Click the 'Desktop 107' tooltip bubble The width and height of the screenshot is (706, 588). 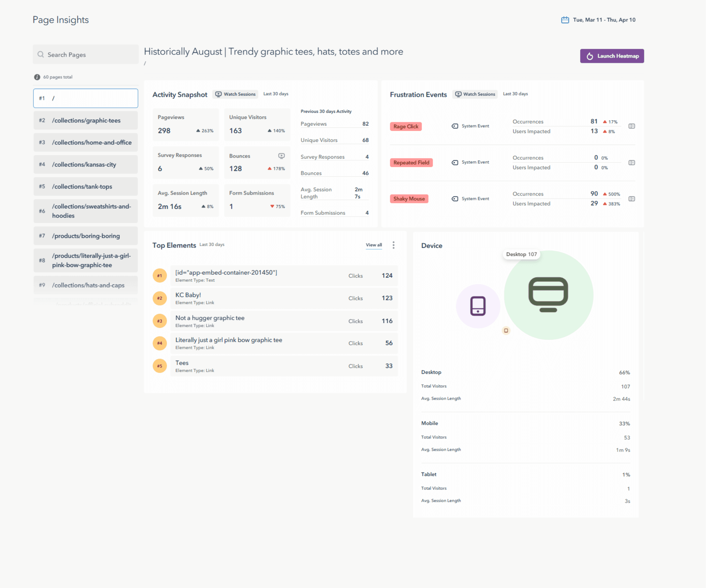pos(521,254)
